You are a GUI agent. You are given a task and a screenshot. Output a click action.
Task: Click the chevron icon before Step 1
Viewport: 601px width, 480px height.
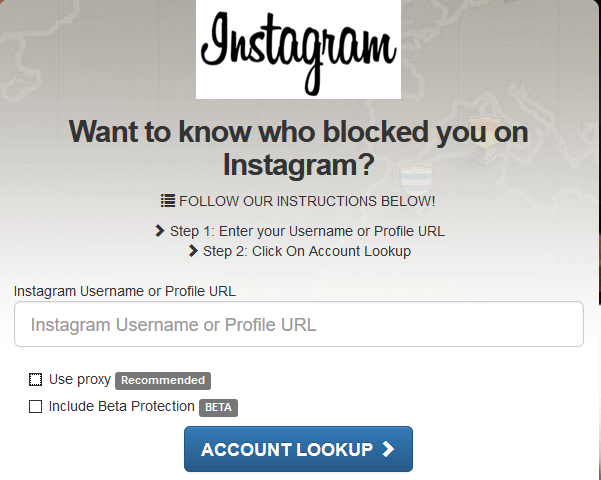[159, 231]
